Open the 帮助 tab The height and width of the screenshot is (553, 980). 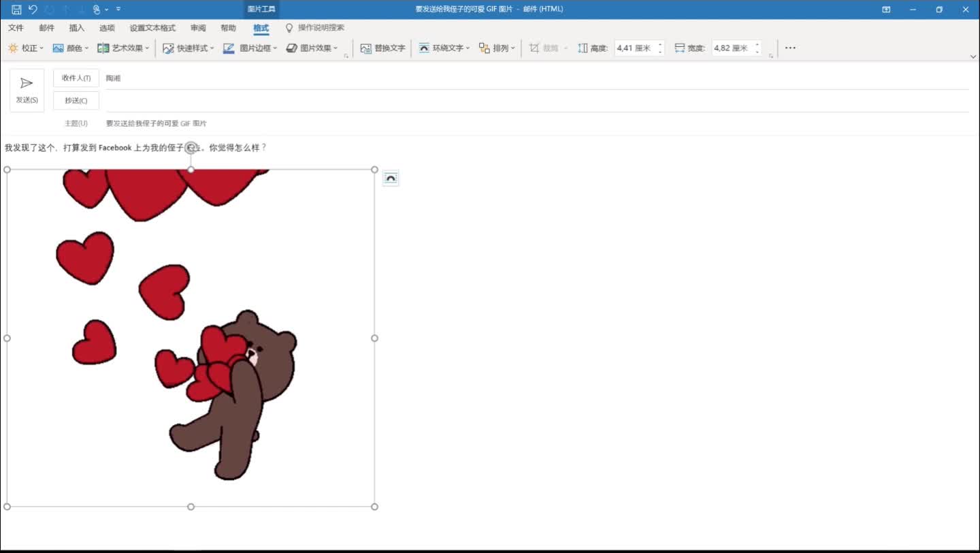(228, 28)
